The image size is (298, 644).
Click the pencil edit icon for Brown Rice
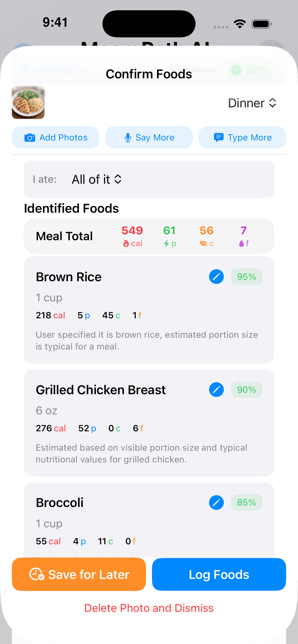pos(216,277)
